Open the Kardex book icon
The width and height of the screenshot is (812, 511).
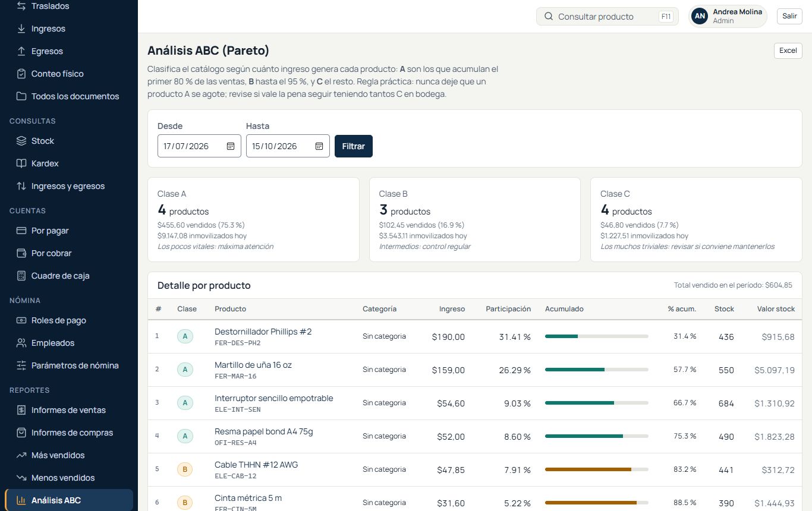point(21,163)
